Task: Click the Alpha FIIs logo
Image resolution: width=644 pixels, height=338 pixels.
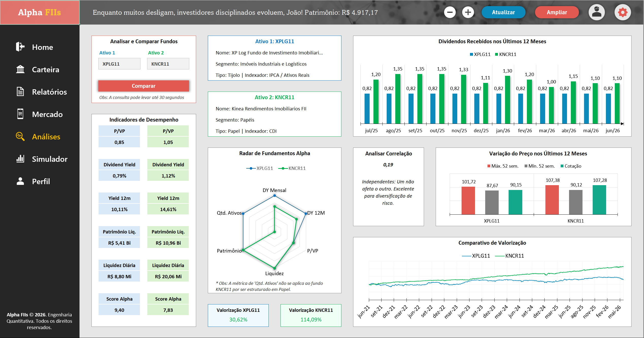Action: coord(40,12)
